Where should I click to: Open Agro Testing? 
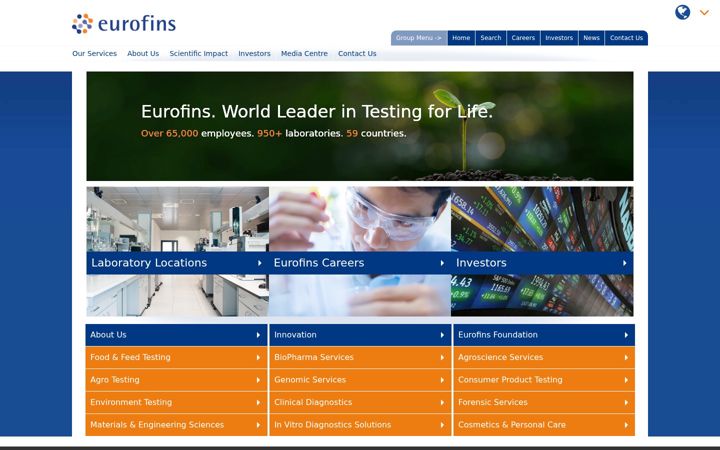[176, 380]
